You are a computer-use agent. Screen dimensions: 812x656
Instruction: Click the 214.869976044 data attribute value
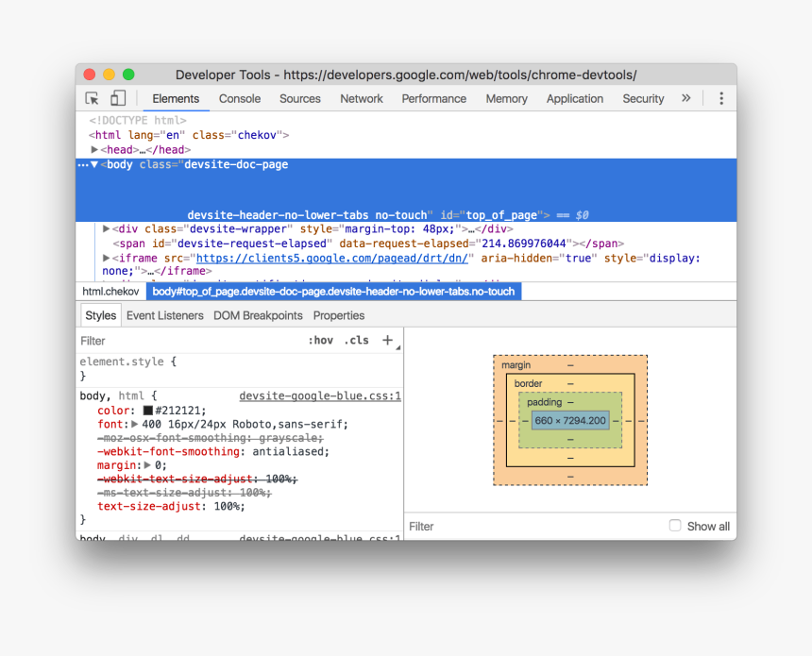click(x=524, y=244)
